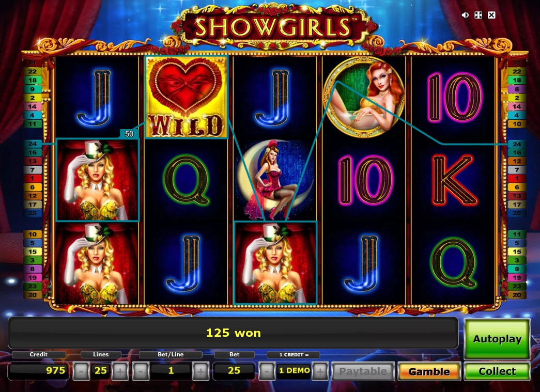The height and width of the screenshot is (392, 540).
Task: Start Autoplay
Action: point(497,339)
